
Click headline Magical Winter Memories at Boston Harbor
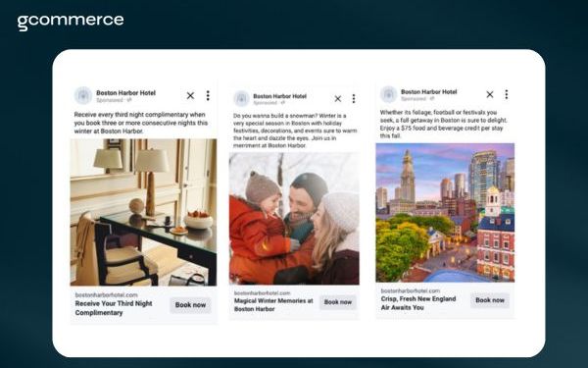273,305
